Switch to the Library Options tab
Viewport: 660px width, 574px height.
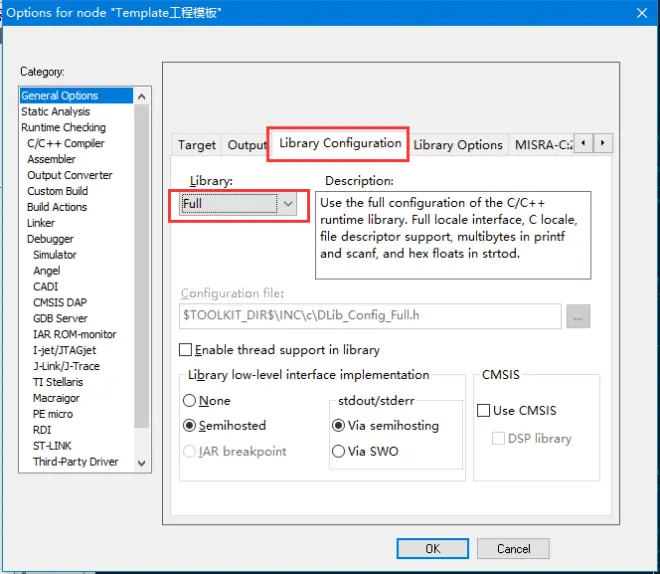tap(458, 145)
